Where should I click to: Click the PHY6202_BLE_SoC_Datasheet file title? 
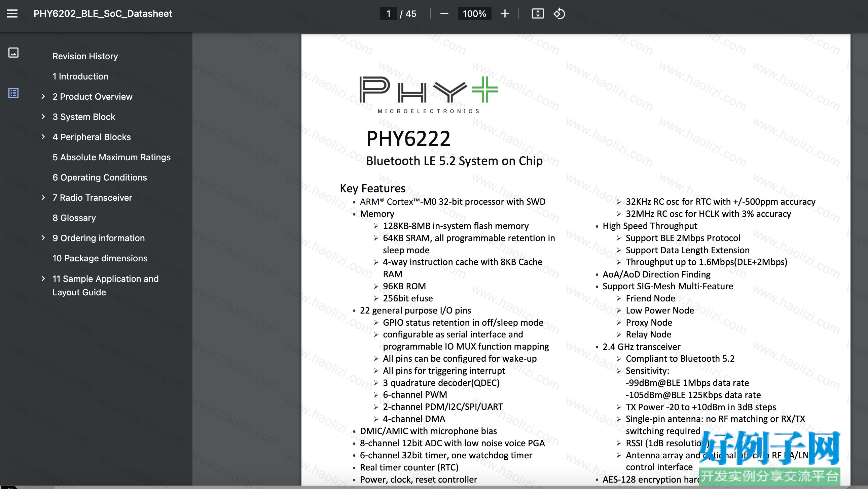[103, 13]
